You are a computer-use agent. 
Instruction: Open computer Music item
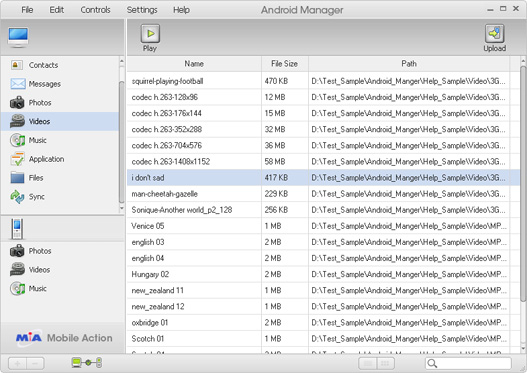click(60, 140)
